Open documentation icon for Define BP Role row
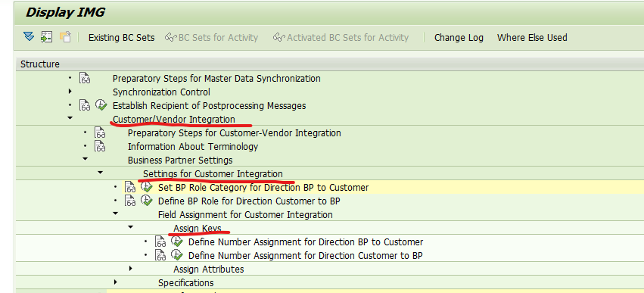The image size is (644, 293). pos(131,201)
